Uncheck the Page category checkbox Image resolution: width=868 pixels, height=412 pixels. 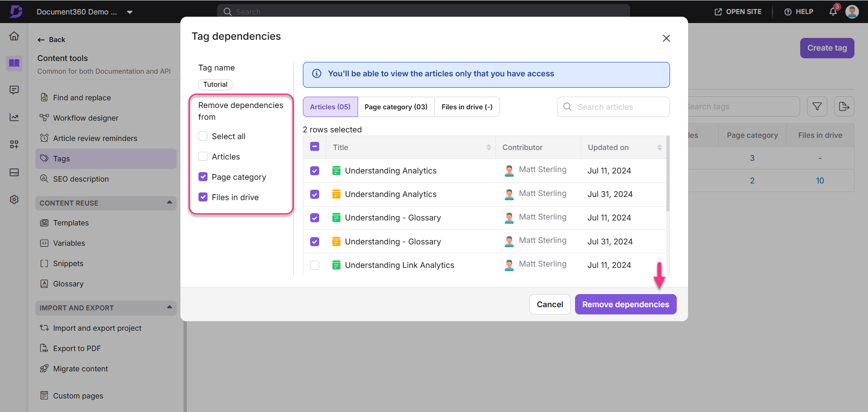tap(203, 177)
